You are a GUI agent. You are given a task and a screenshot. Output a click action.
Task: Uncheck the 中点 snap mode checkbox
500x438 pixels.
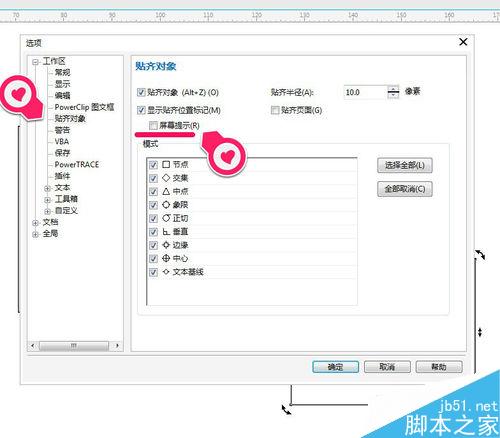point(153,191)
